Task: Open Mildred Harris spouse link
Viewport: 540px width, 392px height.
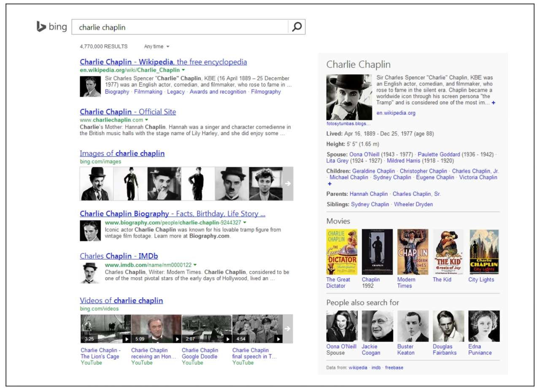Action: [404, 161]
